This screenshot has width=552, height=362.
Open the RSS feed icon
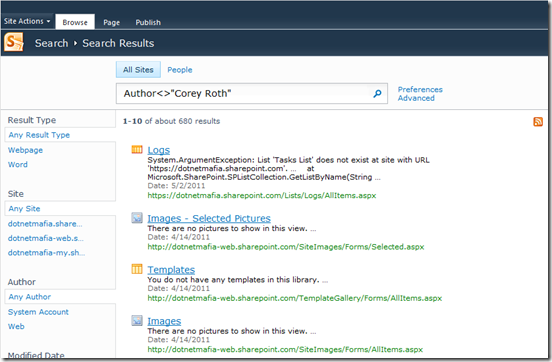pyautogui.click(x=538, y=121)
